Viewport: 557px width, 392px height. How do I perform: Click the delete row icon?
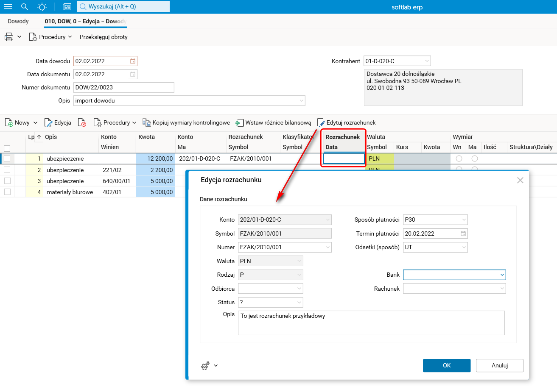point(82,122)
